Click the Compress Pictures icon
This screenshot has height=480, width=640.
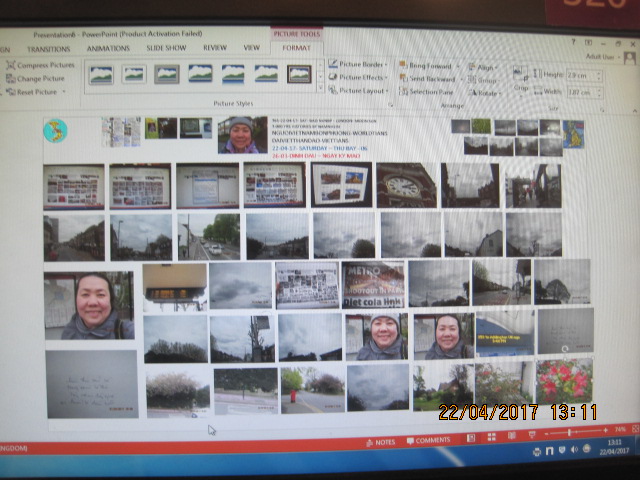[x=11, y=65]
